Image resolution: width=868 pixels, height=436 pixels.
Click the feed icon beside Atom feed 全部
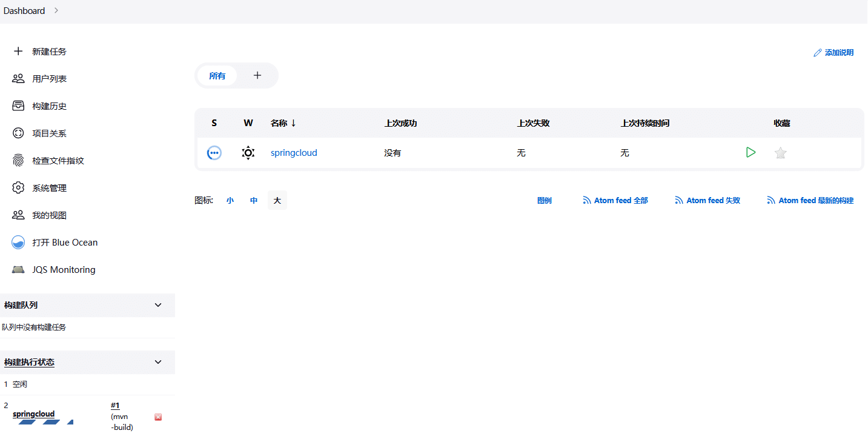click(587, 200)
